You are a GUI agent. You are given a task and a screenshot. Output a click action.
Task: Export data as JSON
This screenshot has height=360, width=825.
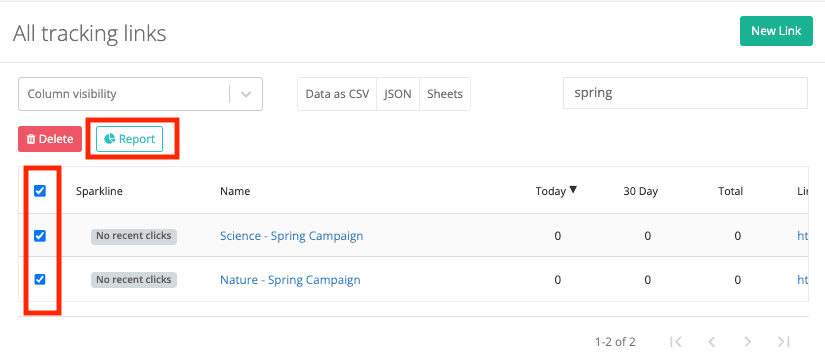(398, 94)
